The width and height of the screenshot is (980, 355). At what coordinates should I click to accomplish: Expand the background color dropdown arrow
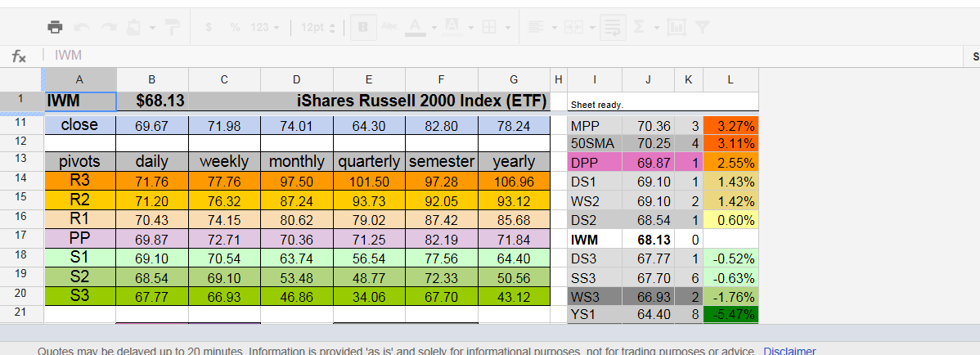click(x=470, y=28)
